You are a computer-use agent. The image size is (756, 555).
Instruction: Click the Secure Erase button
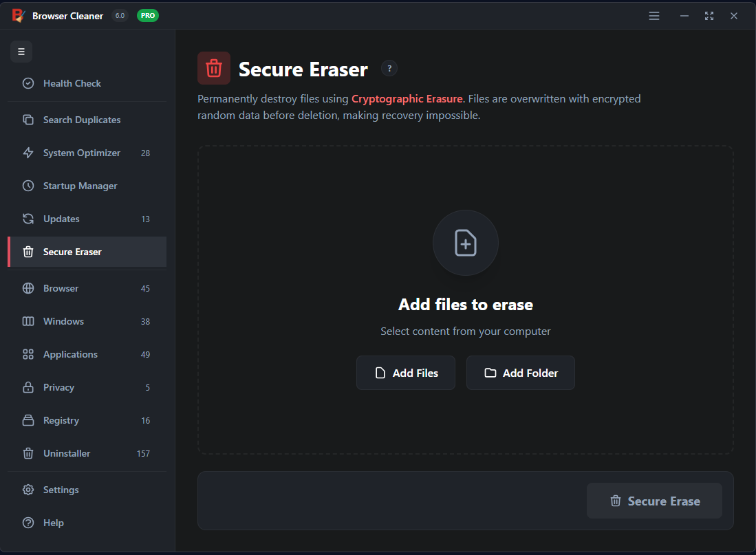click(x=654, y=501)
